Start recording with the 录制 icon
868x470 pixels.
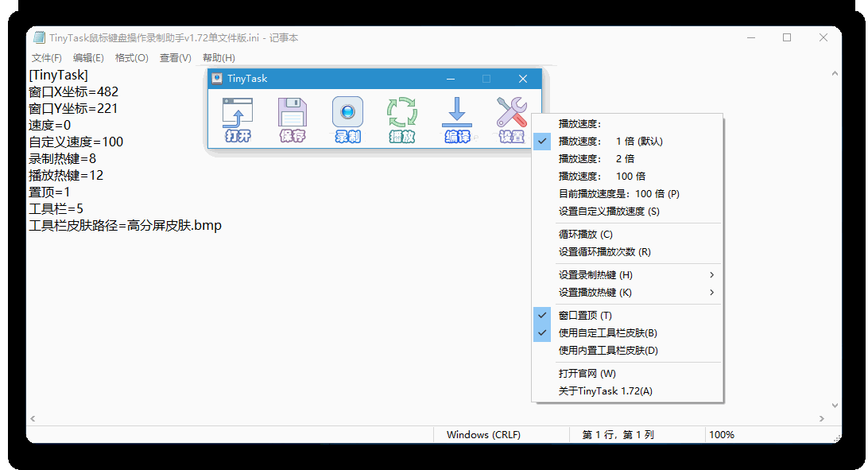click(x=347, y=119)
